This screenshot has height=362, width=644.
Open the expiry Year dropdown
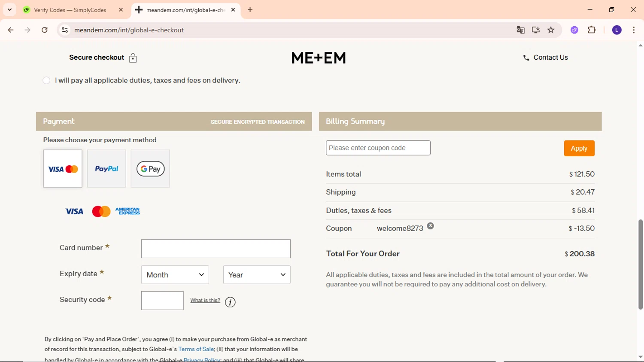(257, 275)
